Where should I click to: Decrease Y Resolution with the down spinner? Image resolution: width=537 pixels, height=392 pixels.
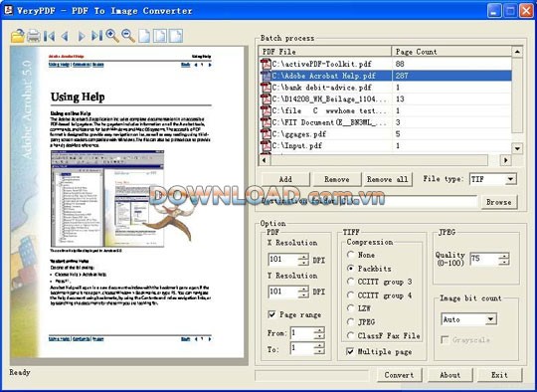[303, 295]
